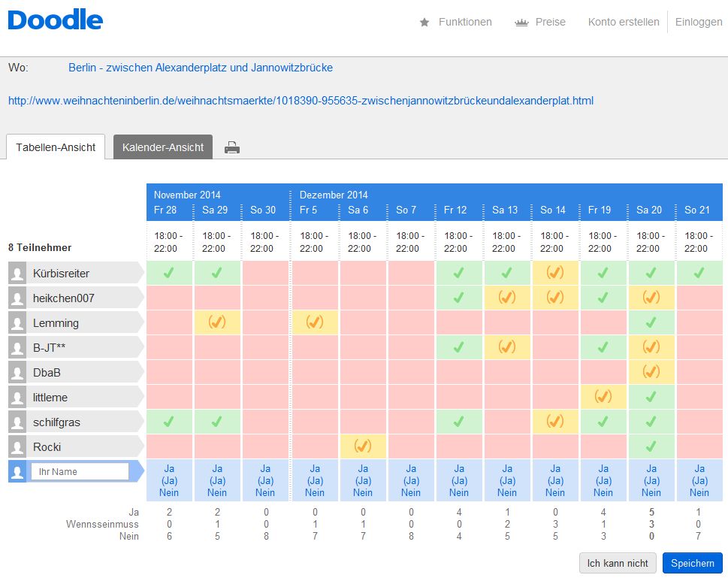728x581 pixels.
Task: Toggle Ja/Nein cell for So 7
Action: click(410, 480)
